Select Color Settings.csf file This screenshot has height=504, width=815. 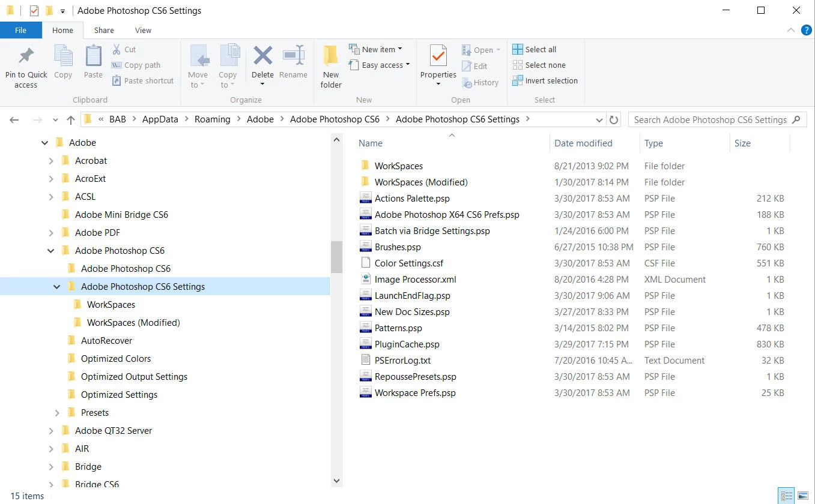pos(409,263)
